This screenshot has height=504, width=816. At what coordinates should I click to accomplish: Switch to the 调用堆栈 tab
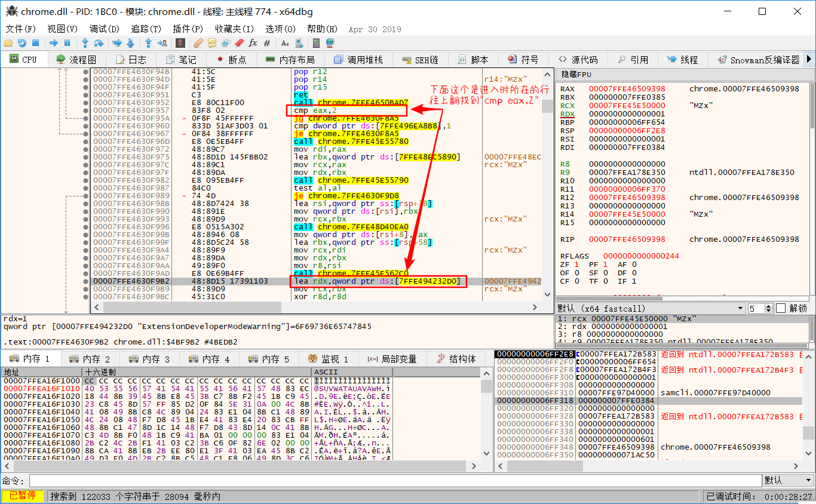click(358, 60)
